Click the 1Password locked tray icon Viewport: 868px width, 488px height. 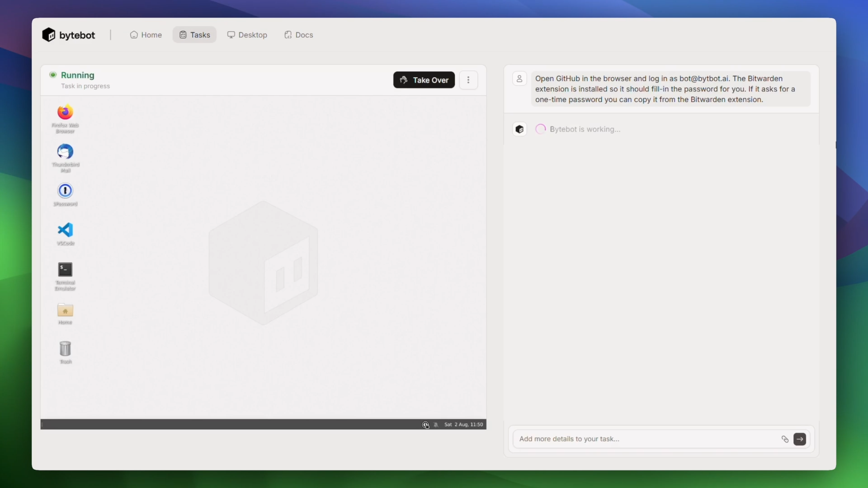click(425, 425)
